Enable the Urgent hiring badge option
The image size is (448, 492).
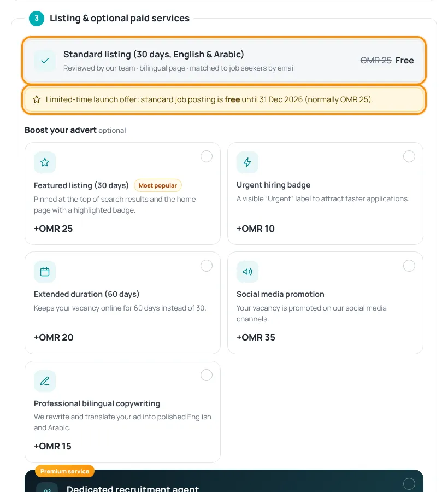(x=409, y=156)
